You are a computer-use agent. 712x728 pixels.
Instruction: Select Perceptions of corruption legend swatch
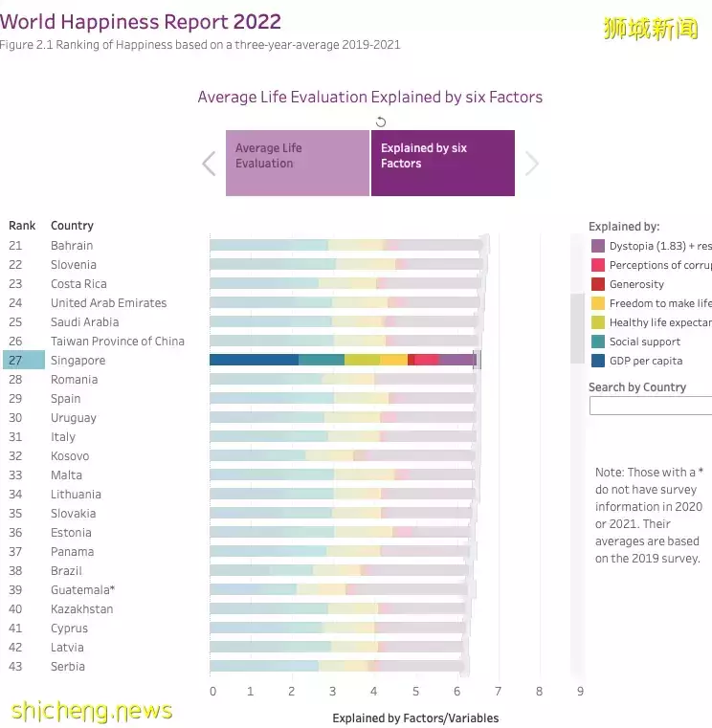pyautogui.click(x=598, y=265)
